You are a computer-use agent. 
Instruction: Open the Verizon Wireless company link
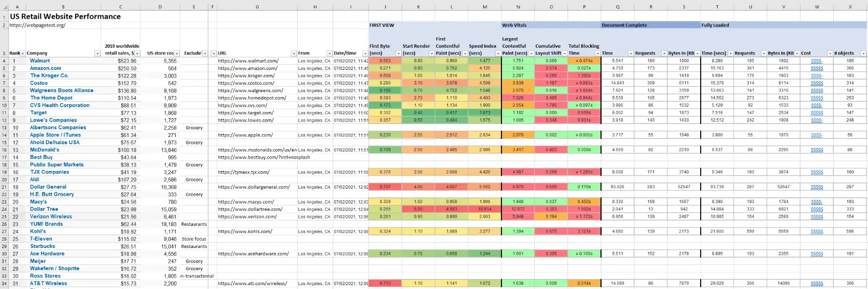[51, 217]
